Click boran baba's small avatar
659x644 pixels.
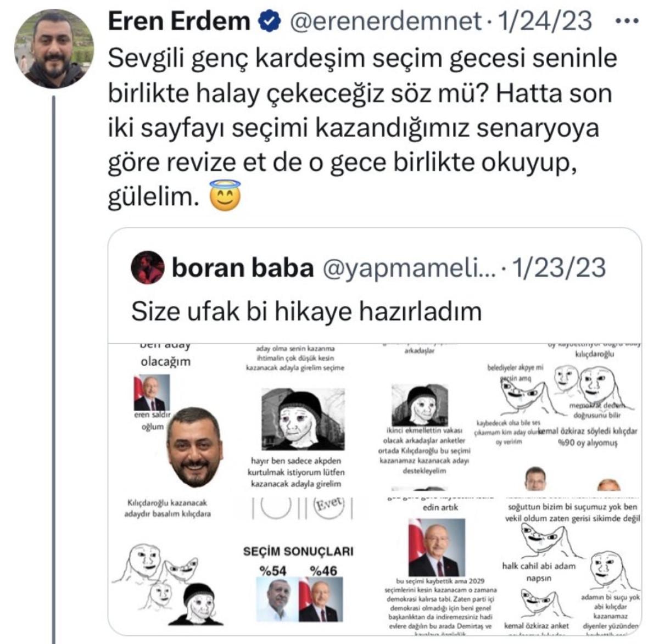148,267
